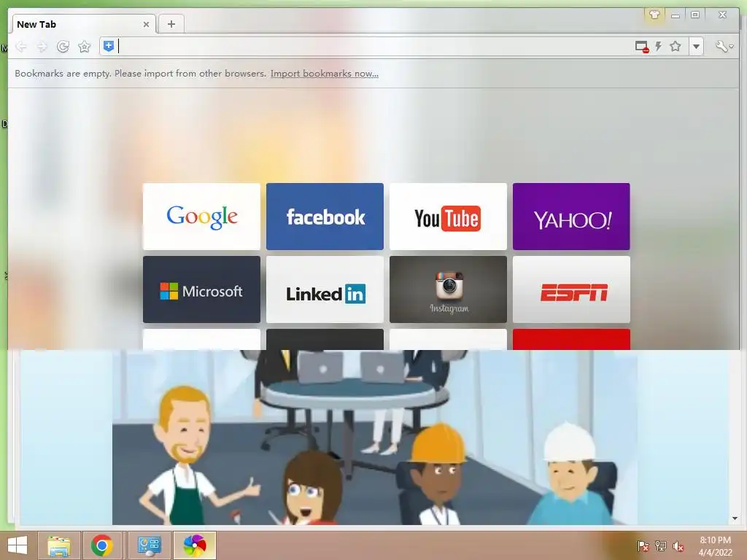Reload the page with refresh icon

[x=63, y=46]
